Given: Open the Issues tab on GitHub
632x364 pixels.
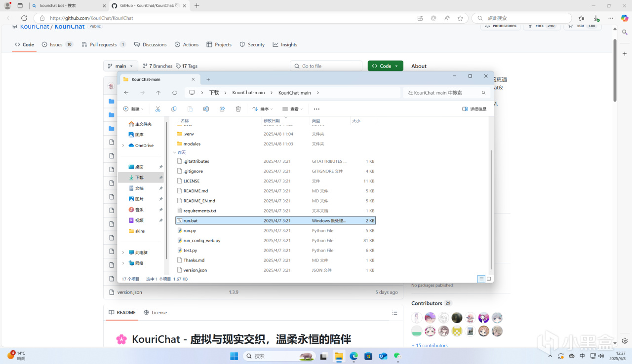Looking at the screenshot, I should pyautogui.click(x=58, y=44).
